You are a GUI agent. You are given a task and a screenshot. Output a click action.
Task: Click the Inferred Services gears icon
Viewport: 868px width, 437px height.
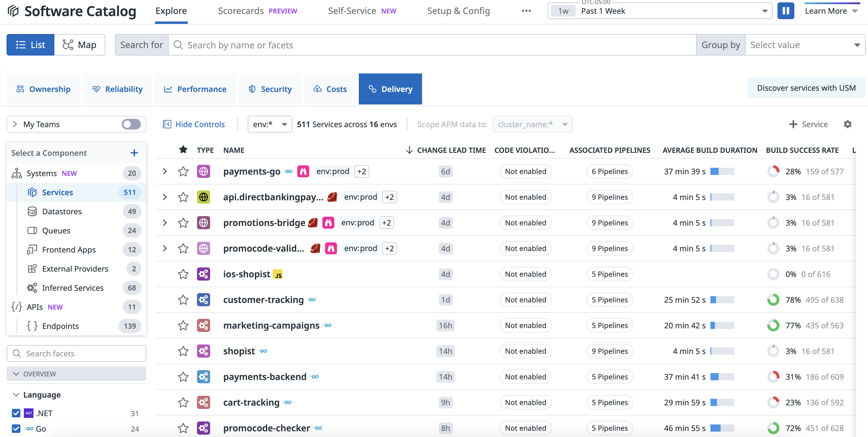point(32,288)
